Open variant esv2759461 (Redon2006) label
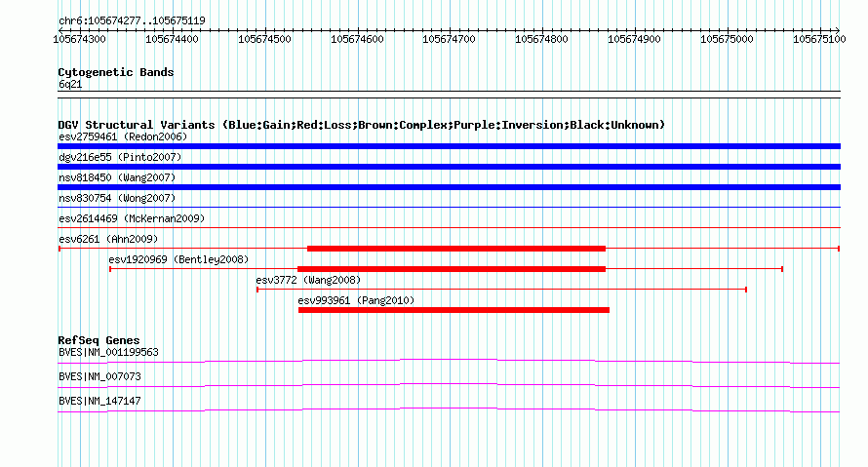The image size is (868, 467). pyautogui.click(x=123, y=136)
